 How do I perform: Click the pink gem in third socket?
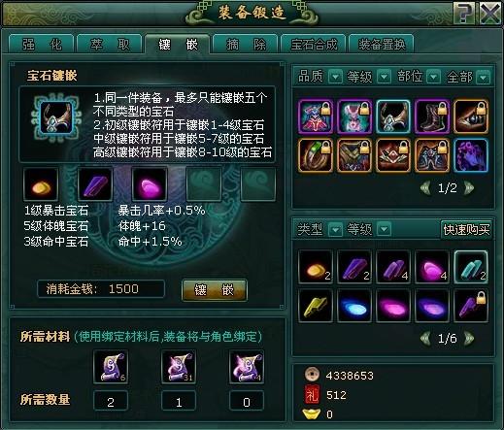pyautogui.click(x=150, y=183)
